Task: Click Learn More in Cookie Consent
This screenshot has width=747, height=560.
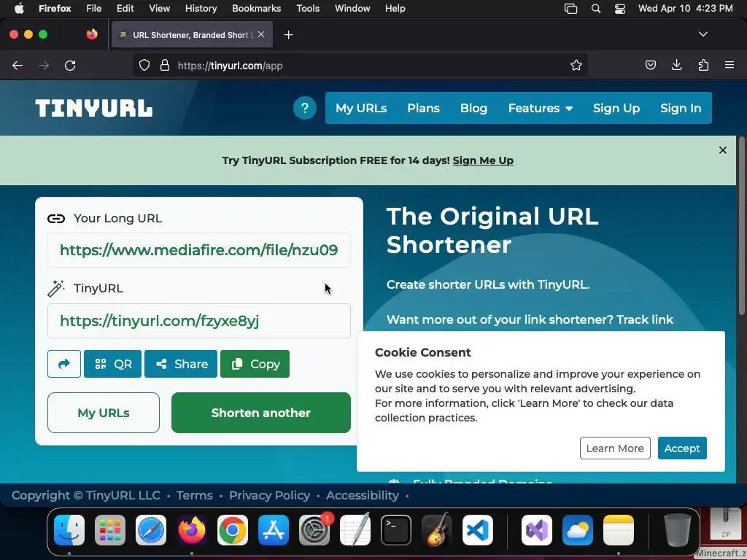Action: tap(615, 448)
